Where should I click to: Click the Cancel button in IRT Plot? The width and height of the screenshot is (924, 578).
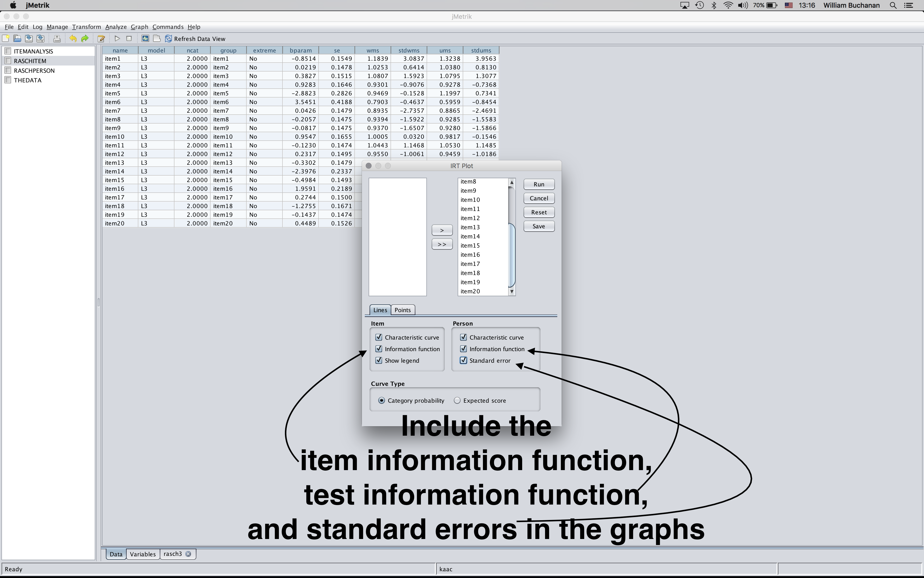pos(539,198)
